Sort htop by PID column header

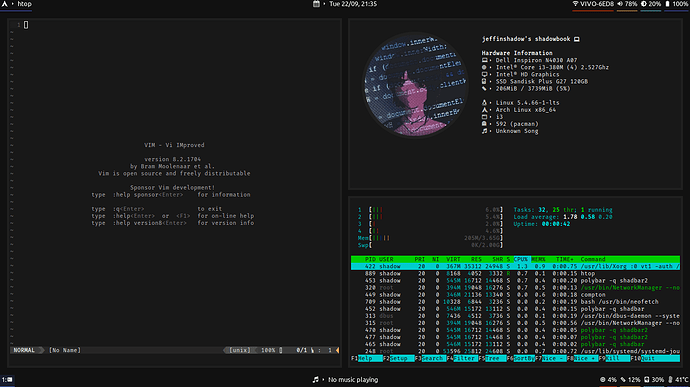pos(370,259)
